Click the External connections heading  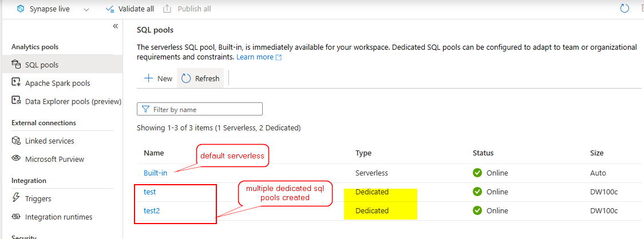click(x=44, y=123)
